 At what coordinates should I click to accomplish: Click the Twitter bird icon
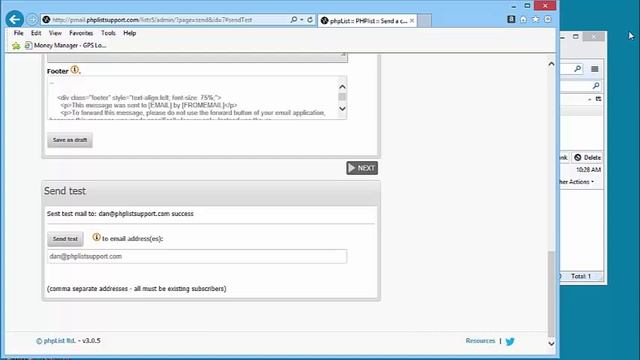pyautogui.click(x=510, y=341)
